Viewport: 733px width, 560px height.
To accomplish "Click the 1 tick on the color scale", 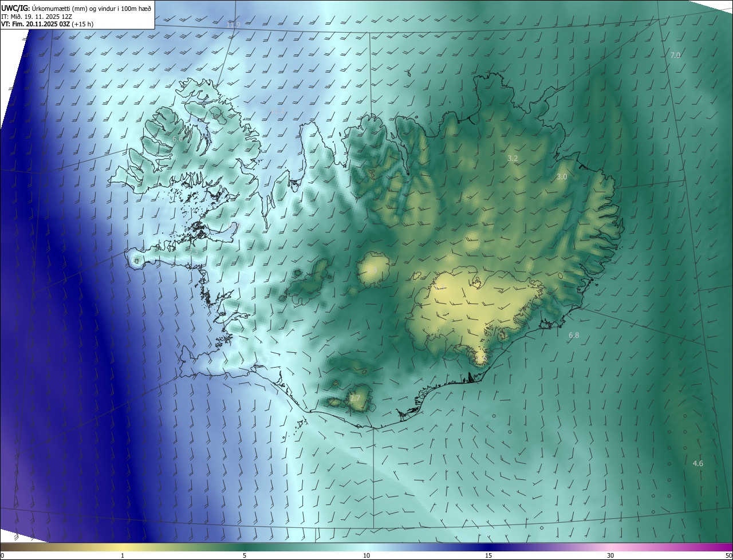I will [123, 555].
